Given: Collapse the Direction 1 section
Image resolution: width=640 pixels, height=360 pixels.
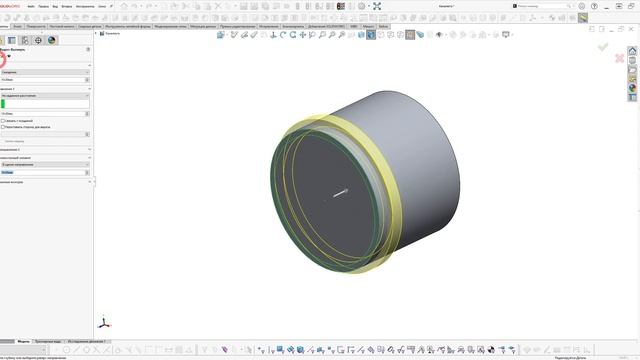Looking at the screenshot, I should click(89, 89).
